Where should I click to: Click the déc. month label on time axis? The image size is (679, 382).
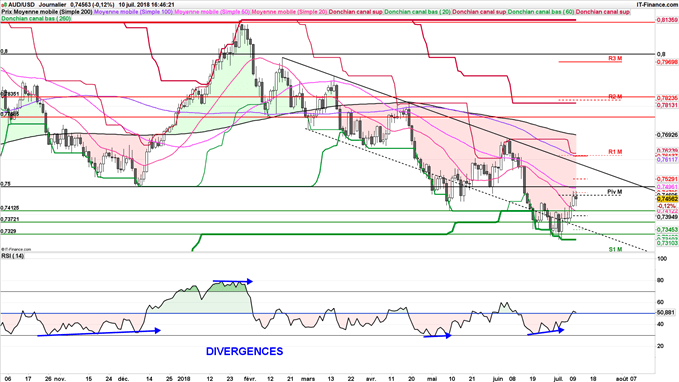[123, 379]
